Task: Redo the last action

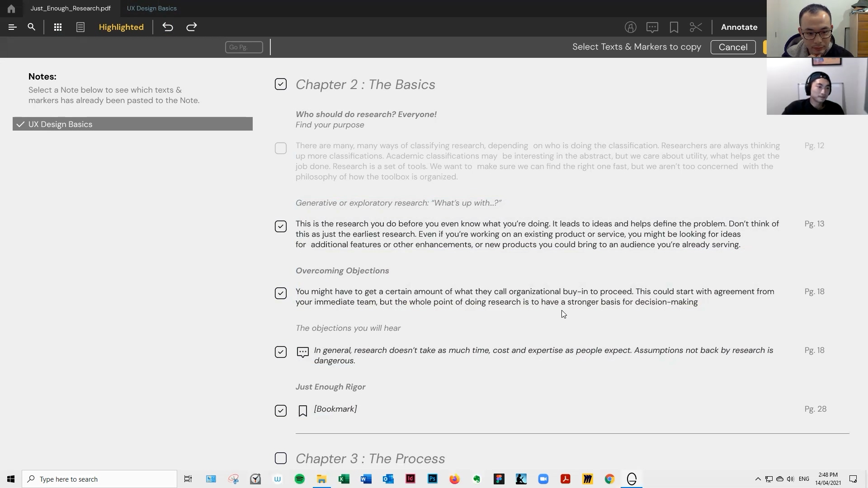Action: point(192,27)
